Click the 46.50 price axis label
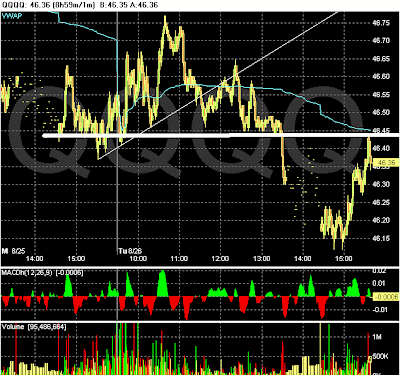The width and height of the screenshot is (400, 377). tap(381, 113)
